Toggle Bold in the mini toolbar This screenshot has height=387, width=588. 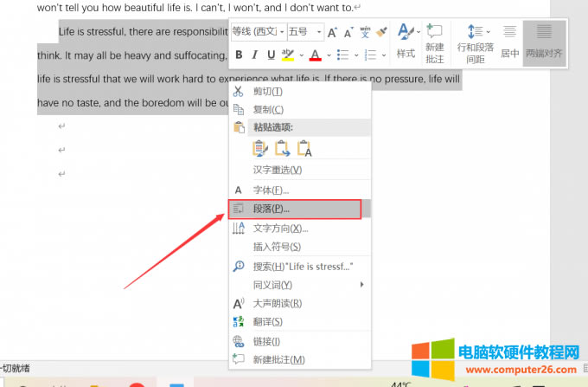click(x=239, y=55)
